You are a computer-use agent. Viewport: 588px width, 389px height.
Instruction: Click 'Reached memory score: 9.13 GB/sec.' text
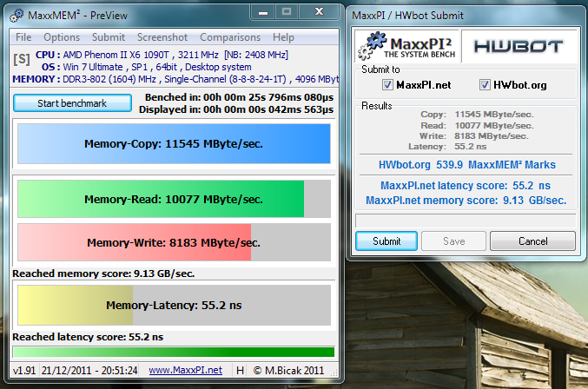pos(103,274)
